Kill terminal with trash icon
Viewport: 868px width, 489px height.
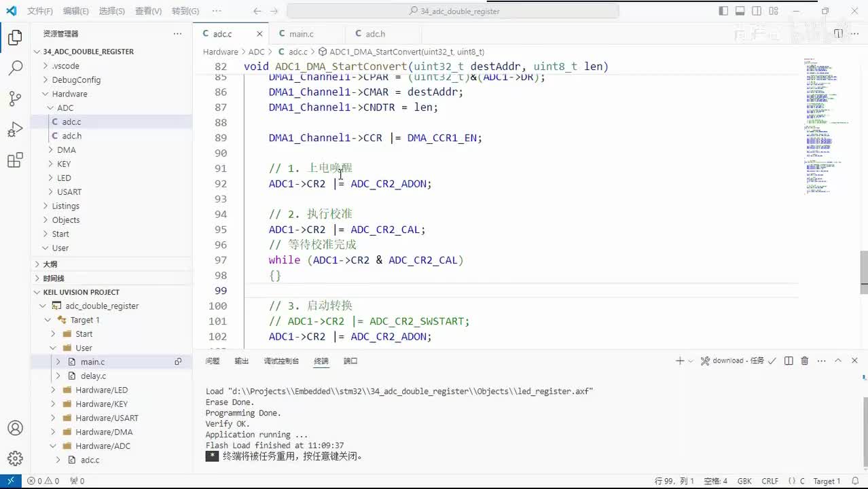805,361
